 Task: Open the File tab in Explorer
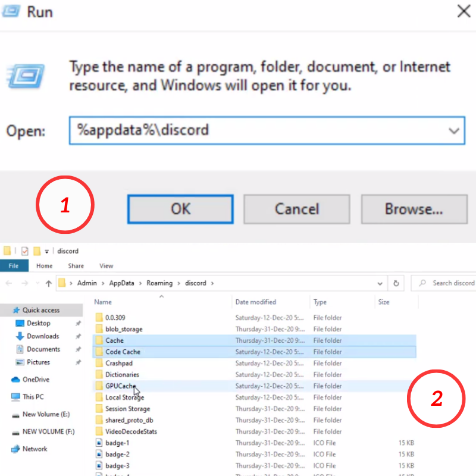[x=14, y=265]
